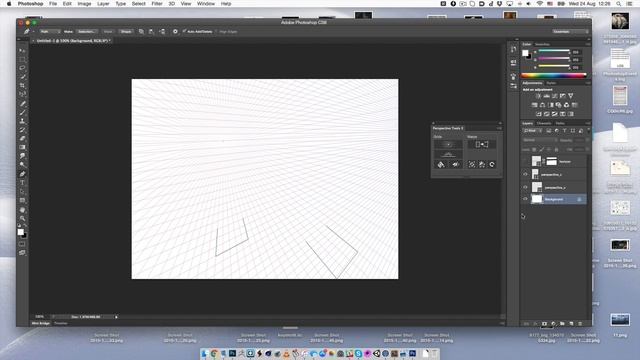Select the Horizontal Type tool
Screen dimensions: 640x360
(22, 182)
